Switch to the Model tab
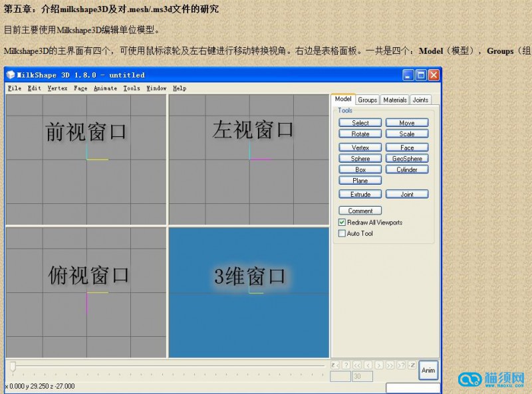The width and height of the screenshot is (532, 394). pos(343,99)
